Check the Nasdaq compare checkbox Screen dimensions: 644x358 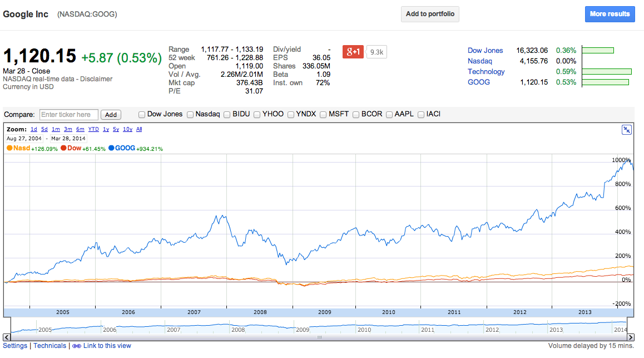tap(190, 115)
